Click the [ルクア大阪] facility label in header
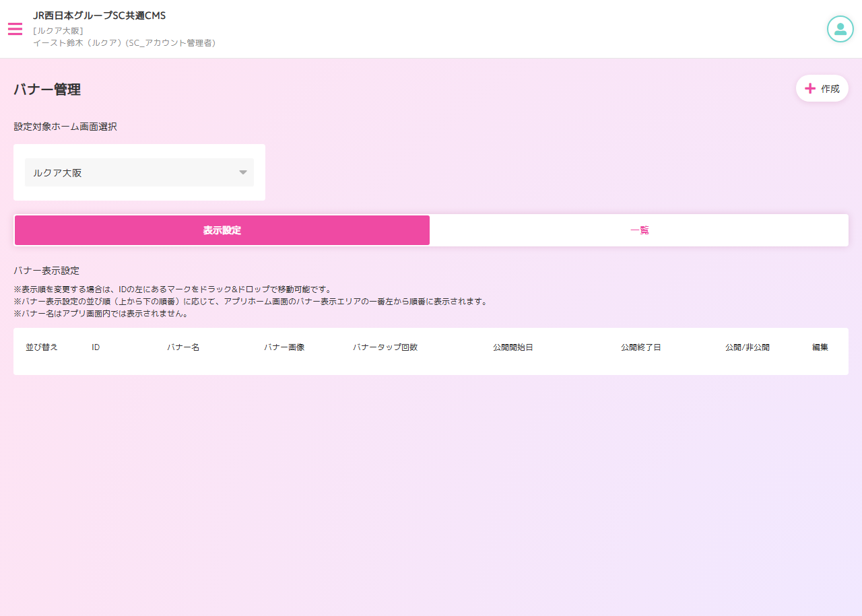The height and width of the screenshot is (616, 862). (x=58, y=30)
